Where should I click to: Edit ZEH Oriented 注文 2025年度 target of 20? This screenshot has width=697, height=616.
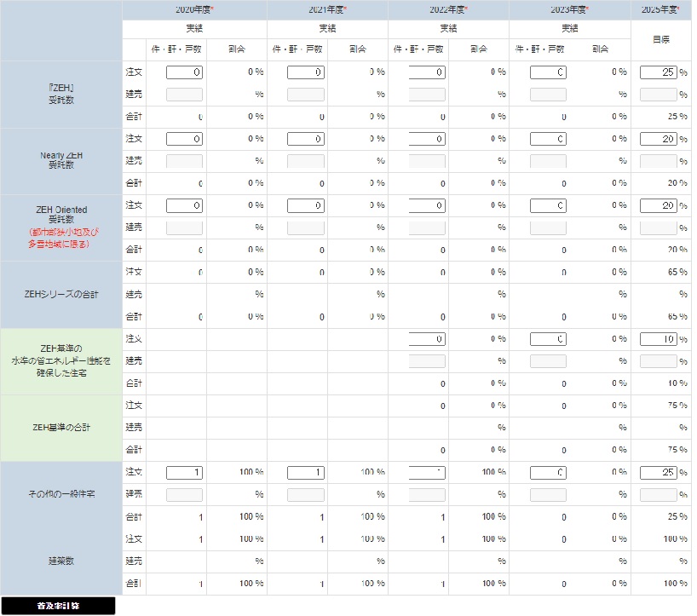click(x=659, y=205)
